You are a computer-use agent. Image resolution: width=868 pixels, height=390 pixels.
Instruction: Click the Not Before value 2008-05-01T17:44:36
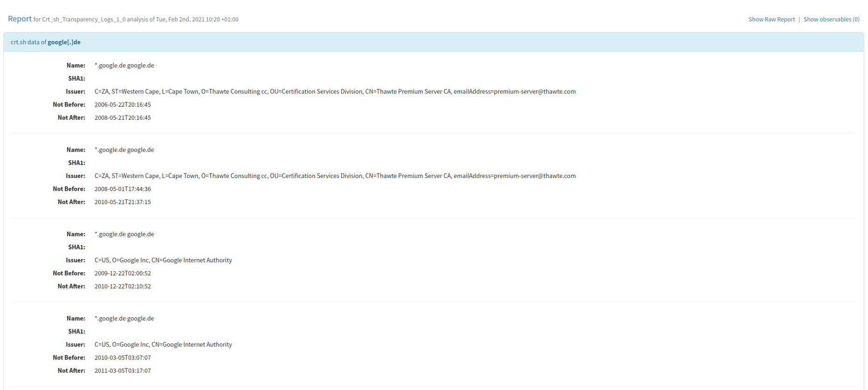123,189
